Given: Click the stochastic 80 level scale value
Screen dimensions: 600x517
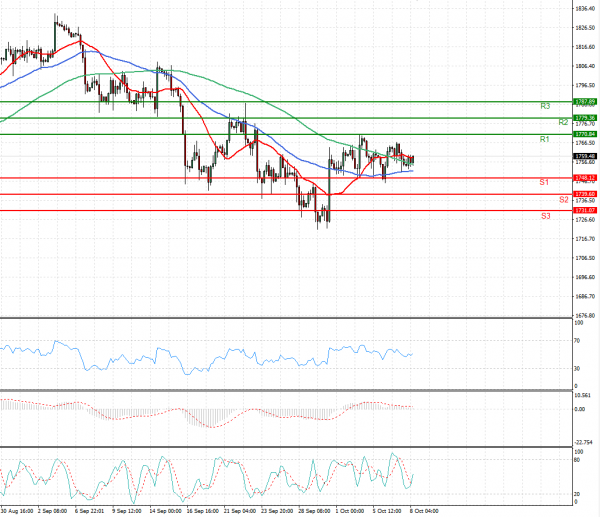Looking at the screenshot, I should (577, 460).
